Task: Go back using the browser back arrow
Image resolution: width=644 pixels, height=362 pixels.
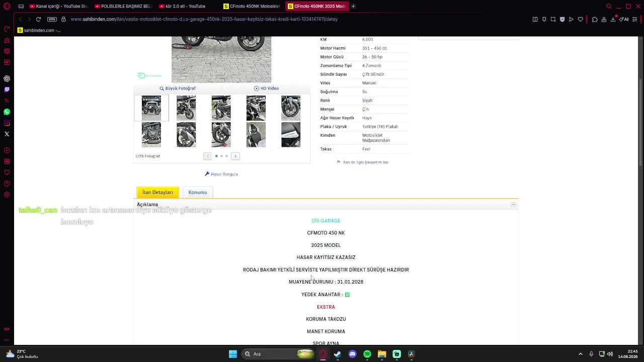Action: click(x=20, y=19)
